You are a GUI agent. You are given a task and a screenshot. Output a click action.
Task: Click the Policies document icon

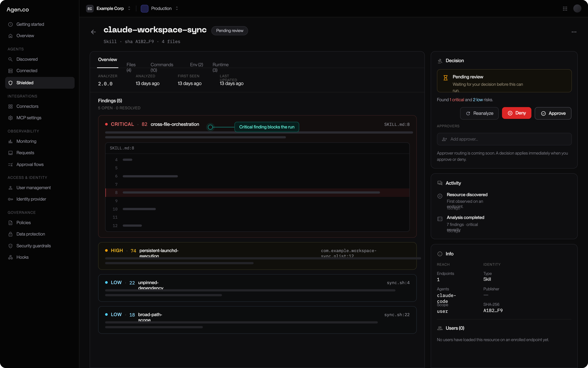[x=10, y=223]
